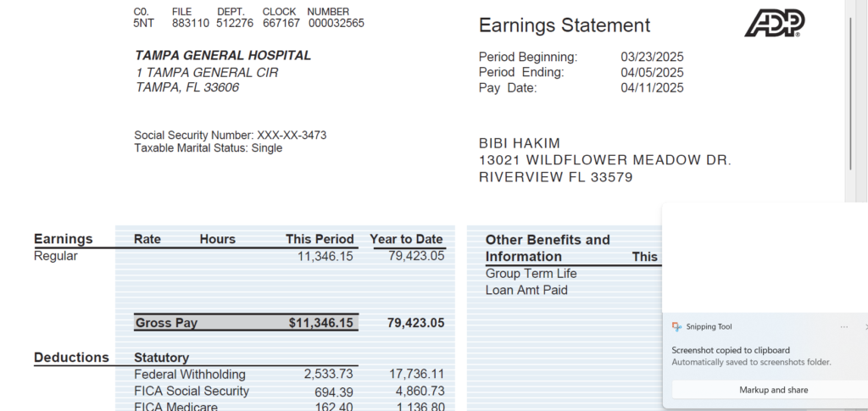Screen dimensions: 868x411
Task: Dismiss the Snipping Tool notification
Action: pos(865,327)
